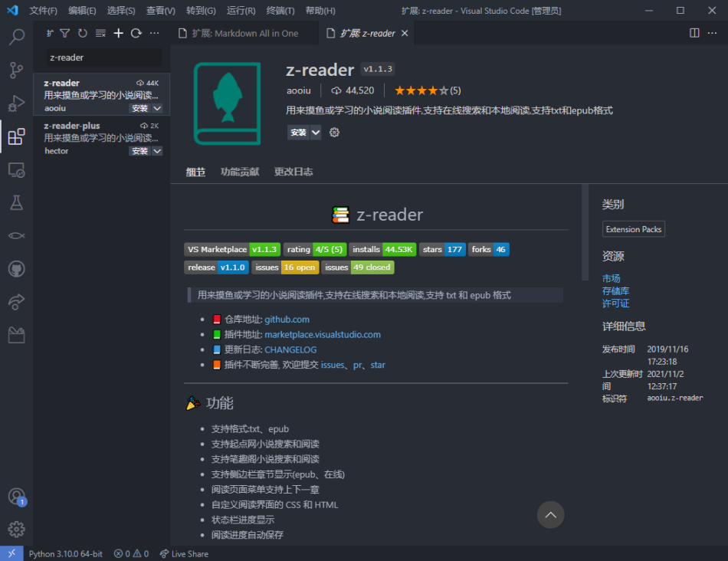Click the five-star rating
Screen dimensions: 728x561
coord(427,90)
